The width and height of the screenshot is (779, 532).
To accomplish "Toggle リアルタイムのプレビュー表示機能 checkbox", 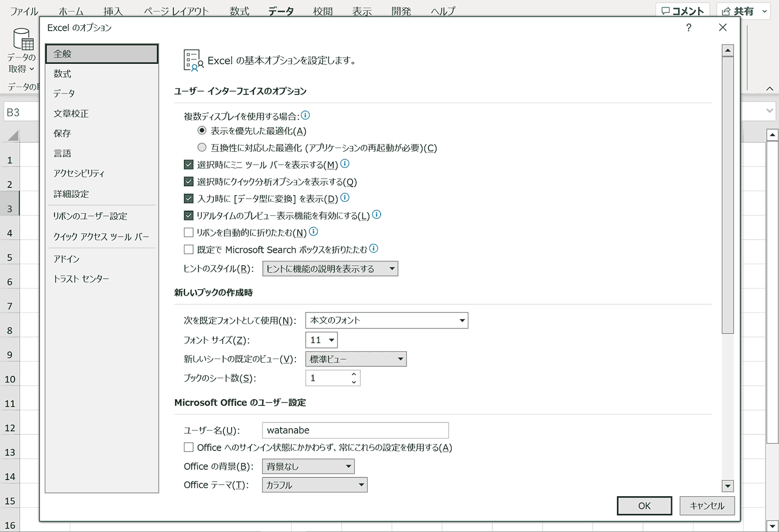I will [x=189, y=215].
